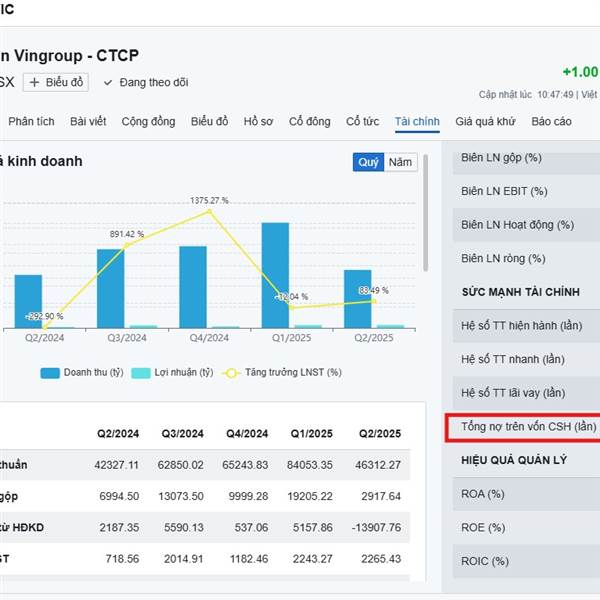Click the value 13073.50 in table

pos(181,496)
